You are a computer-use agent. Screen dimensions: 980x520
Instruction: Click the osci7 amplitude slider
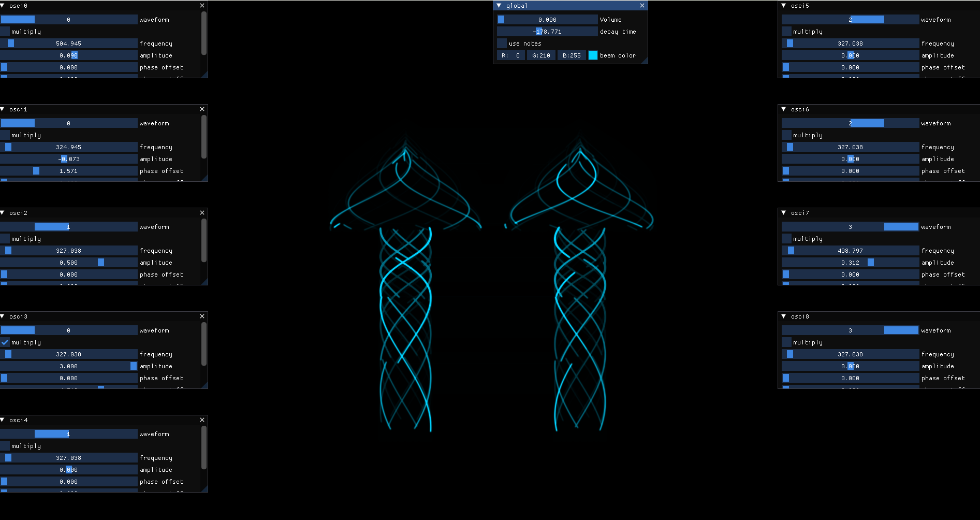pyautogui.click(x=850, y=263)
